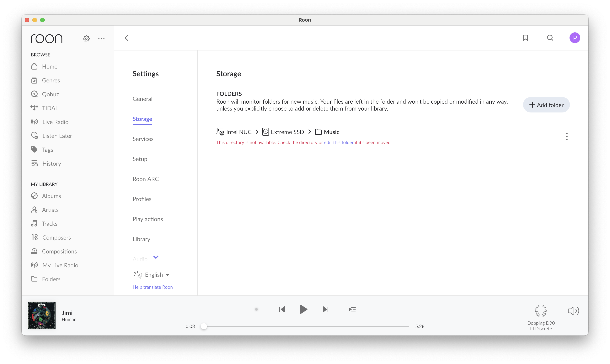610x364 pixels.
Task: Open the three-dot more menu beside gear
Action: click(x=101, y=39)
